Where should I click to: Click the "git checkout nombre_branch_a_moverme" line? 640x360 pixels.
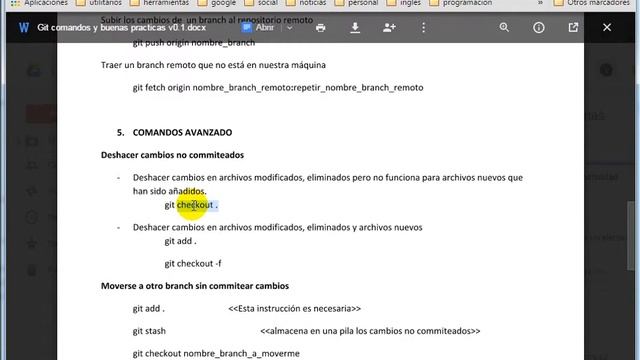(216, 353)
